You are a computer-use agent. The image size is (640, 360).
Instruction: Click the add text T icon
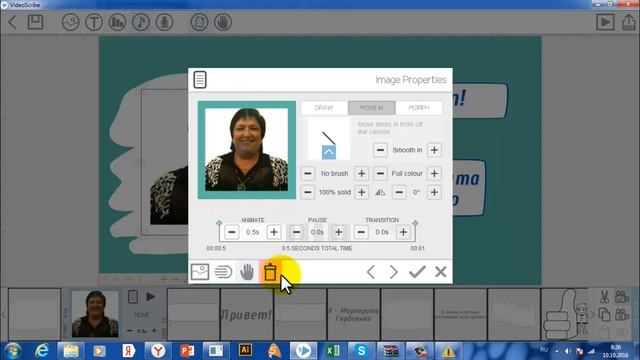(x=94, y=22)
